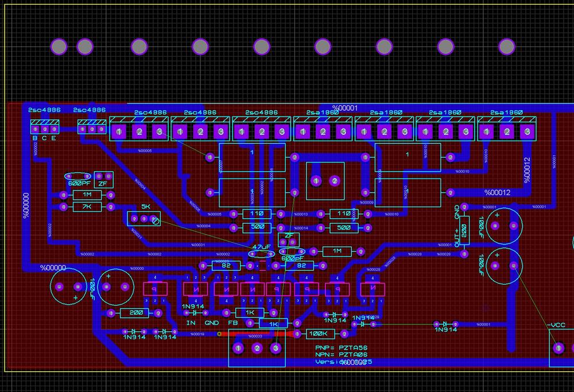This screenshot has height=392, width=574.
Task: Select the large %00001 net label
Action: point(344,108)
